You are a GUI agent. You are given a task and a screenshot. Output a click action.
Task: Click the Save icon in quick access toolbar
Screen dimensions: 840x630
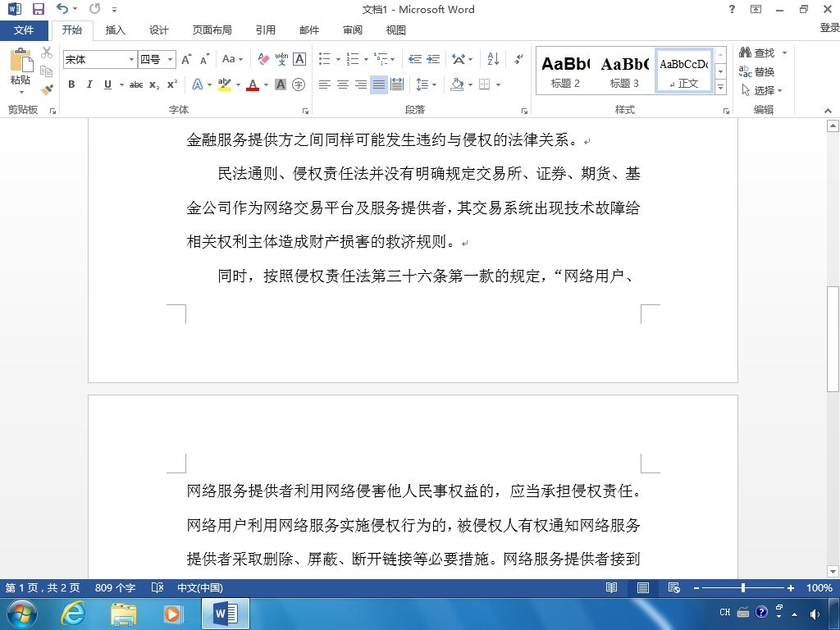(38, 9)
